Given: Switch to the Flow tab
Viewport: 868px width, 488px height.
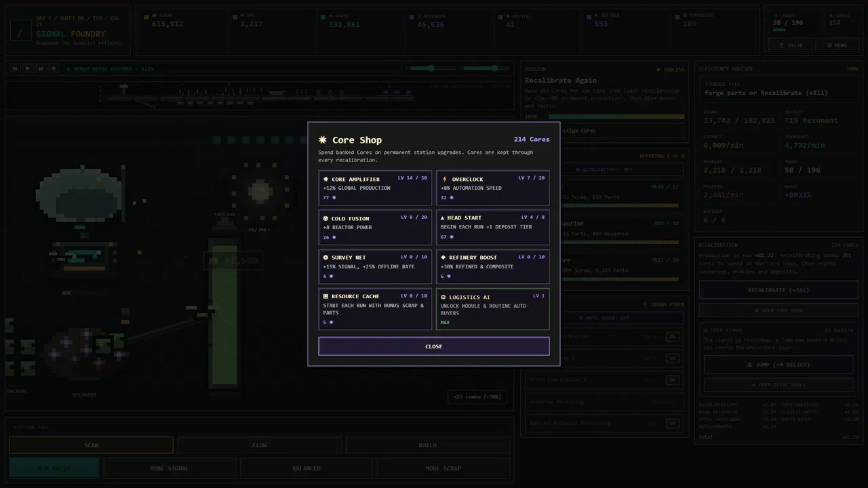Looking at the screenshot, I should point(260,445).
